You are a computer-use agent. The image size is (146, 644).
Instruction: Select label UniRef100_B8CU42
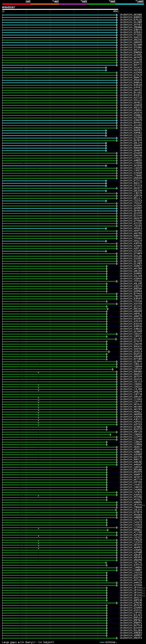(x=131, y=309)
